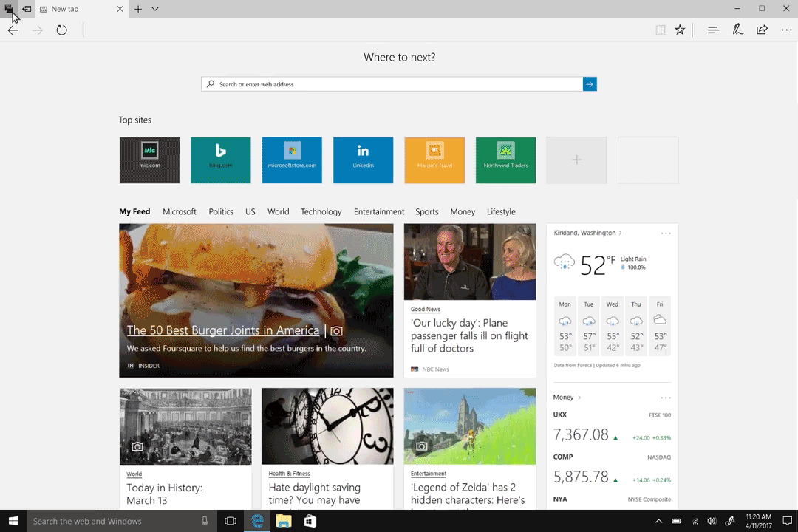Click the search arrow in the search box
The width and height of the screenshot is (798, 532).
[589, 83]
